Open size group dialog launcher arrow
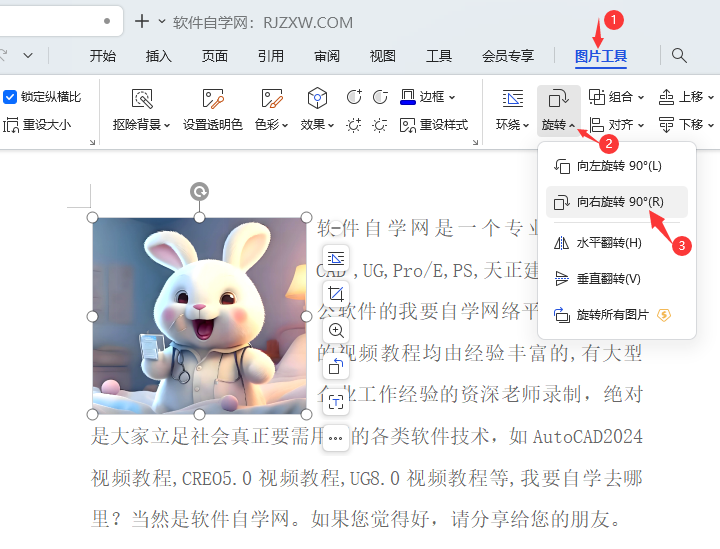Screen dimensions: 720x549 tap(92, 142)
